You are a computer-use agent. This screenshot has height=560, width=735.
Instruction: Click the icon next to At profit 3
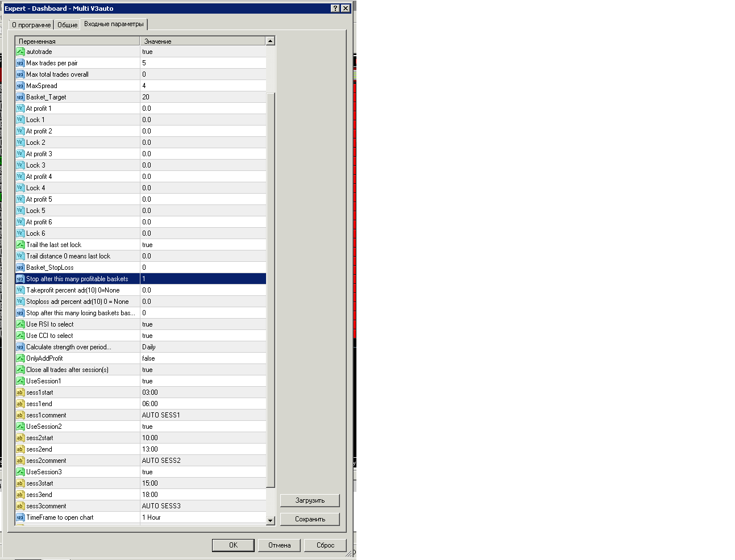[x=20, y=154]
